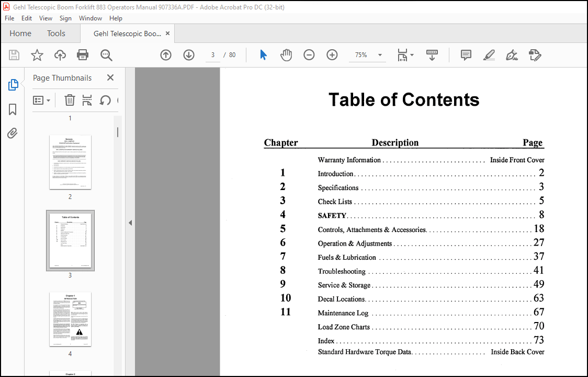This screenshot has width=588, height=377.
Task: Close the Page Thumbnails panel
Action: [x=110, y=77]
